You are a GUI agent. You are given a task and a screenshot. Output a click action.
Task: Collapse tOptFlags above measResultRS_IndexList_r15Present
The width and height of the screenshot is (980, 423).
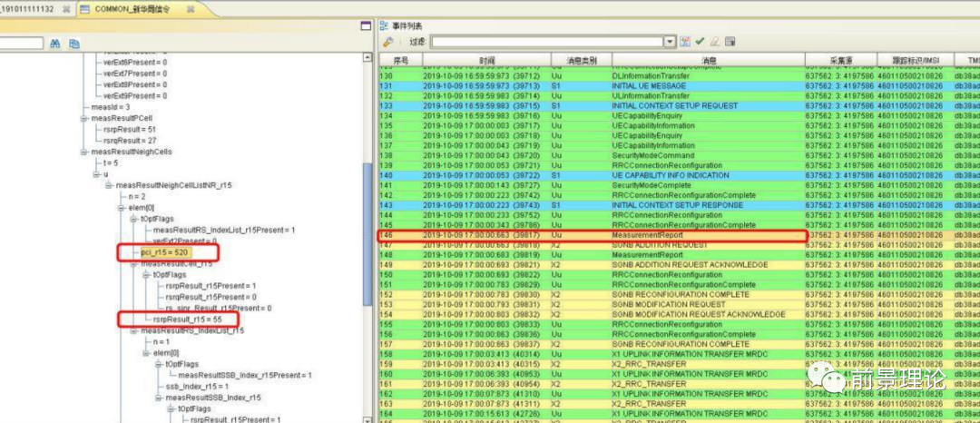tap(133, 219)
